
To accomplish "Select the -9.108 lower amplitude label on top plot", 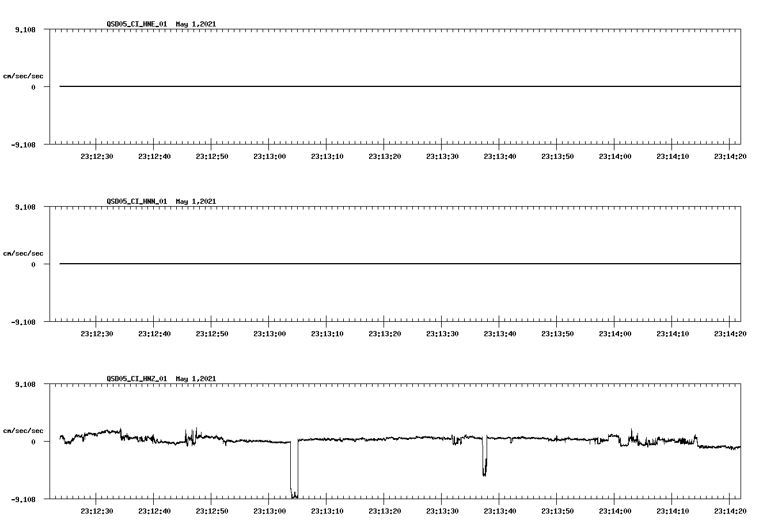I will 23,145.
